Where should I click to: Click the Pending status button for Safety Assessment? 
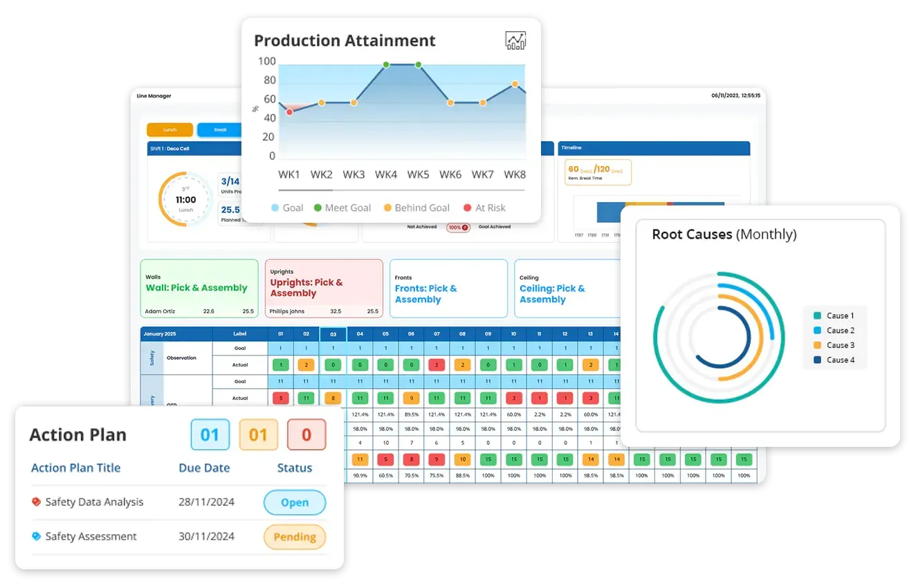[x=295, y=537]
